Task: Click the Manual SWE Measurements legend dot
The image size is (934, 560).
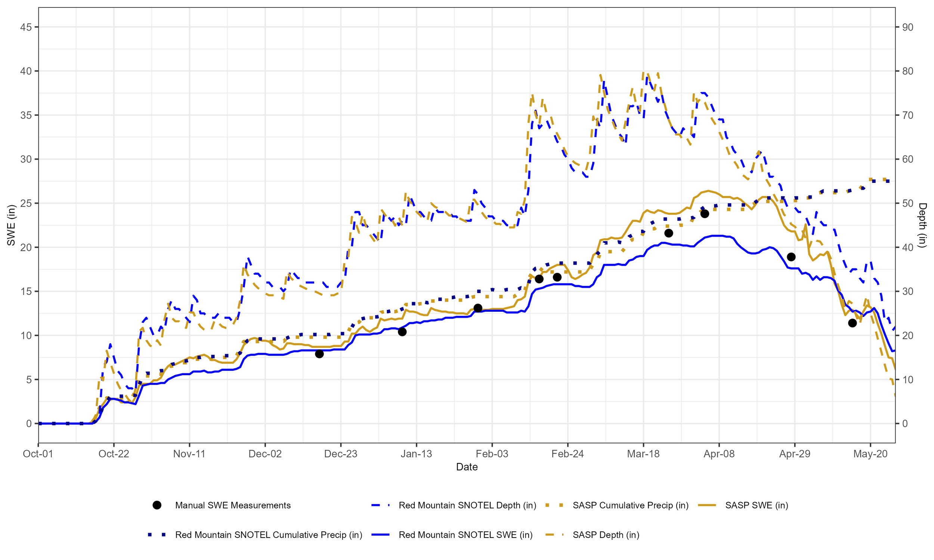Action: pyautogui.click(x=157, y=505)
